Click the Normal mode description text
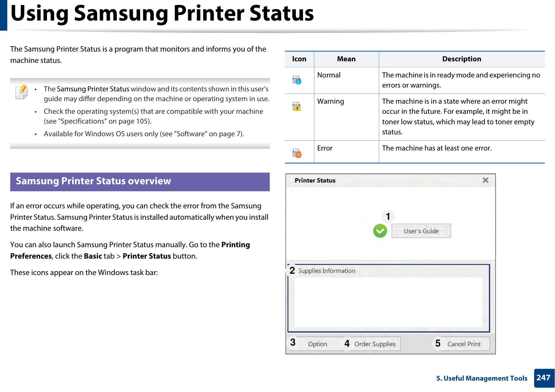 pyautogui.click(x=461, y=80)
